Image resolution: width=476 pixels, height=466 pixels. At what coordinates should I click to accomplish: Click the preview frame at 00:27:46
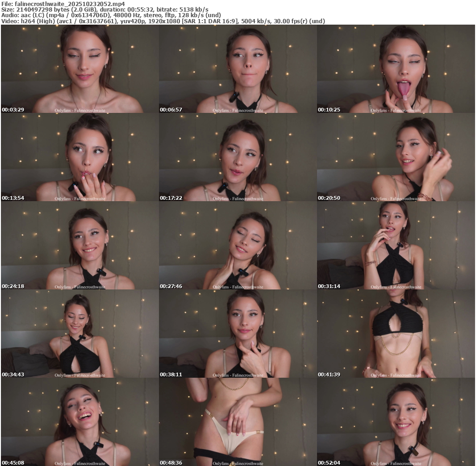(x=238, y=245)
